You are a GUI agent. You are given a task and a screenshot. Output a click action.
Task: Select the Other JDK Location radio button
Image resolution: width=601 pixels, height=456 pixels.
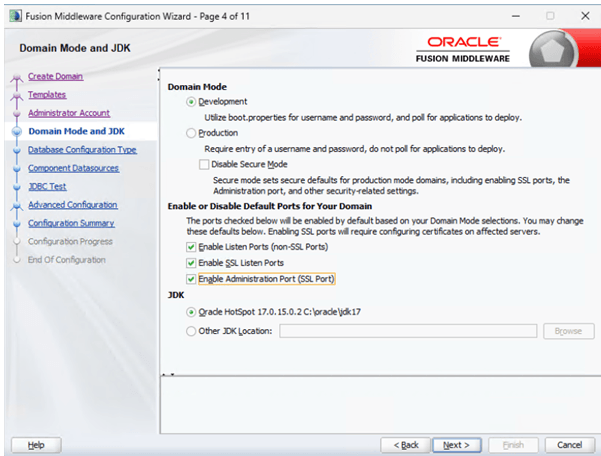pos(191,331)
